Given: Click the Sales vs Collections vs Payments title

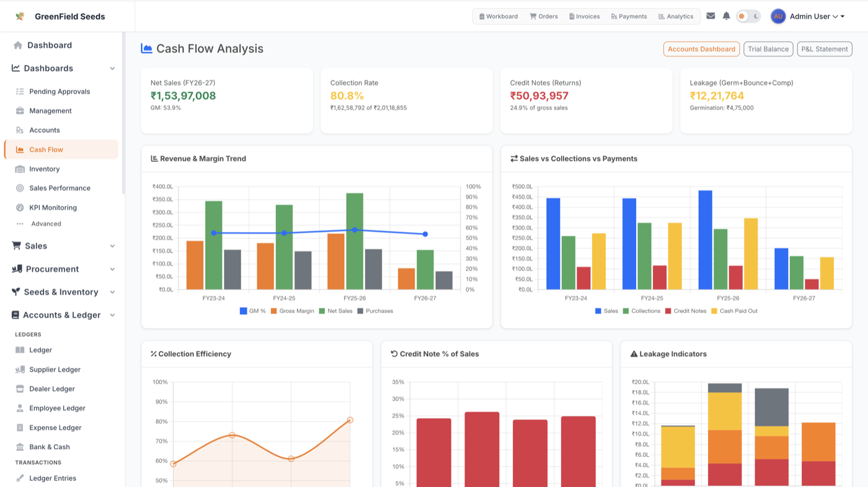Looking at the screenshot, I should (x=578, y=159).
